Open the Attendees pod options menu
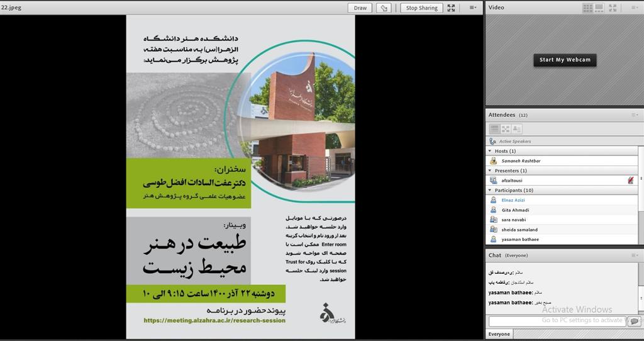 635,115
